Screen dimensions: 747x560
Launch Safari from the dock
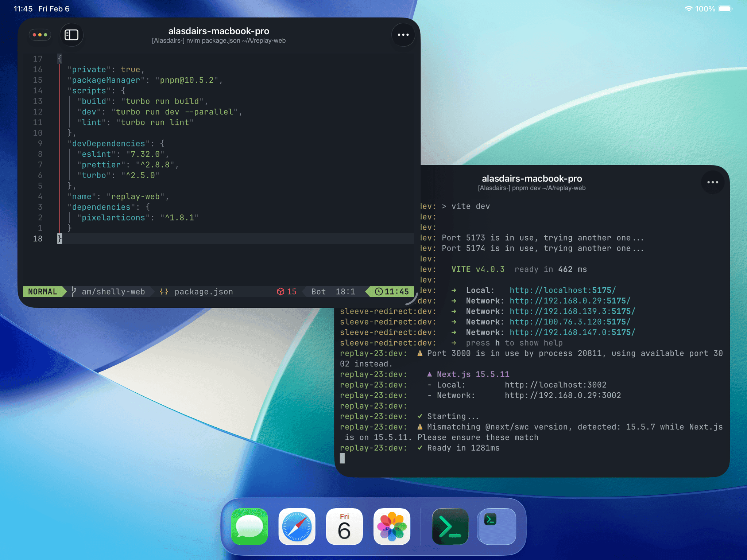[297, 526]
